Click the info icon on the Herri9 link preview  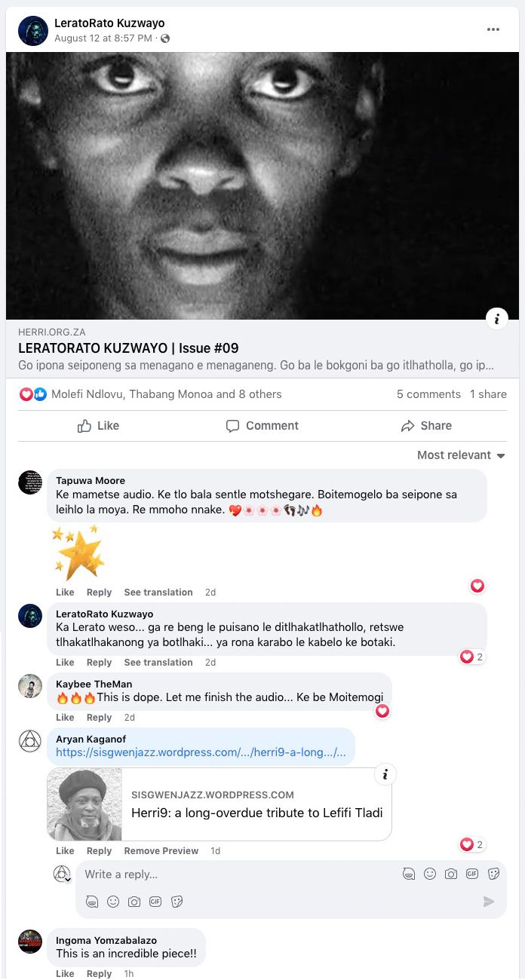tap(385, 774)
